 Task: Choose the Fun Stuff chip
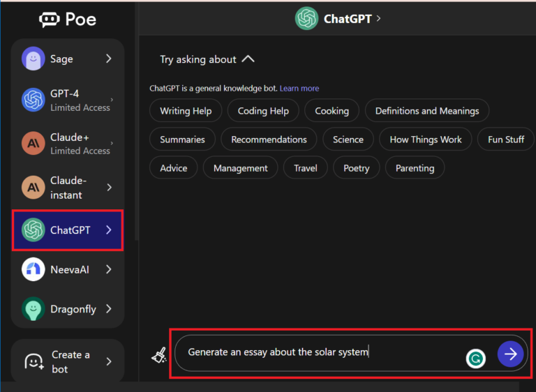(505, 140)
